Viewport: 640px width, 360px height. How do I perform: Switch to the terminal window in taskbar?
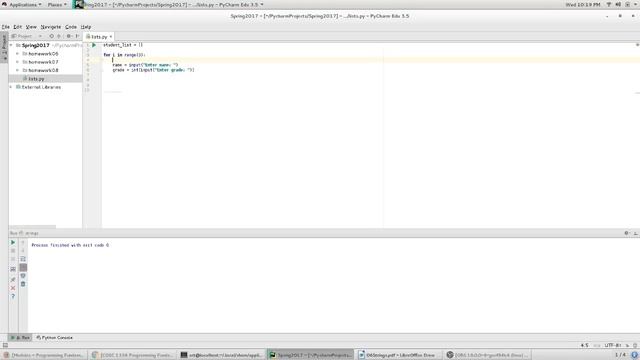coord(222,355)
